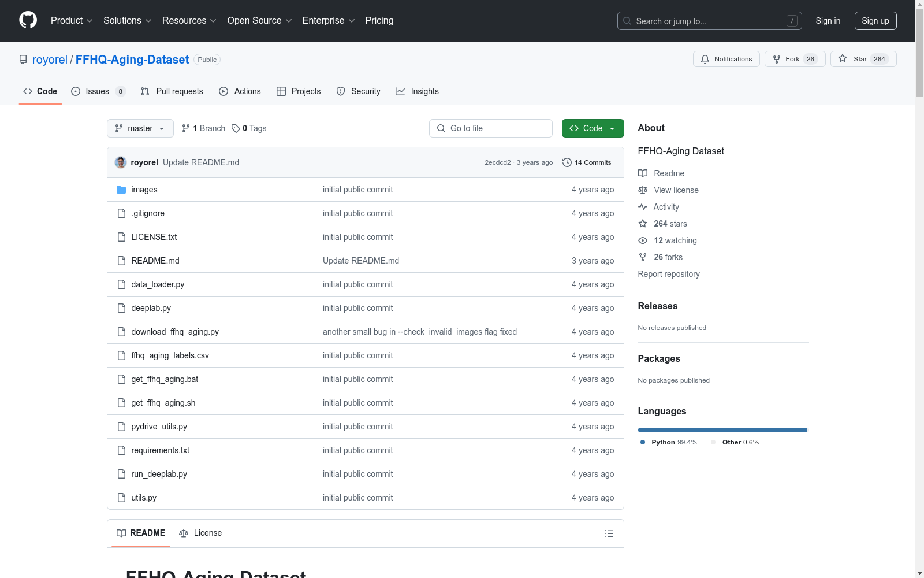Click the GitHub logo icon
Viewport: 924px width, 578px height.
click(x=28, y=20)
